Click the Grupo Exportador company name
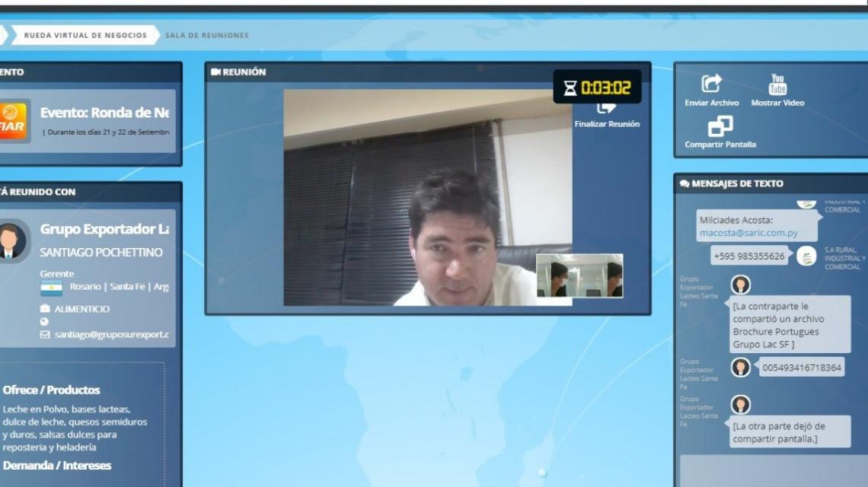 [104, 229]
